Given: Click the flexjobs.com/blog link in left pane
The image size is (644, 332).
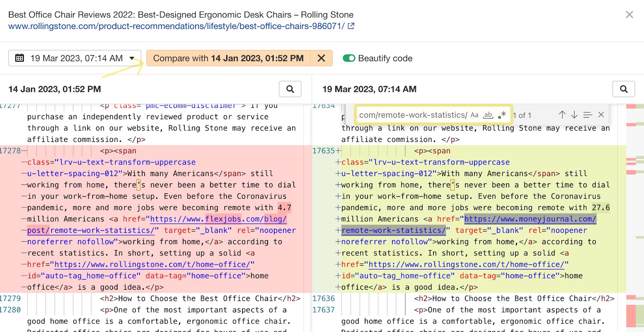Looking at the screenshot, I should pos(219,219).
